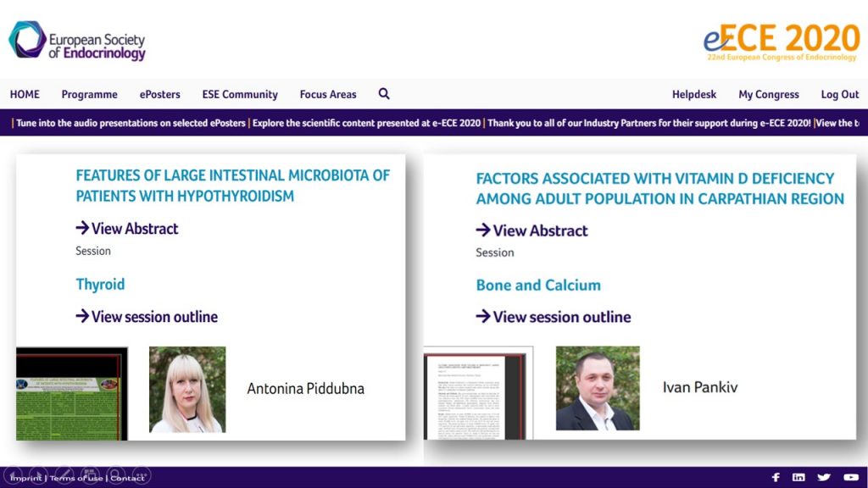Go to the HOME menu item
868x488 pixels.
point(25,95)
